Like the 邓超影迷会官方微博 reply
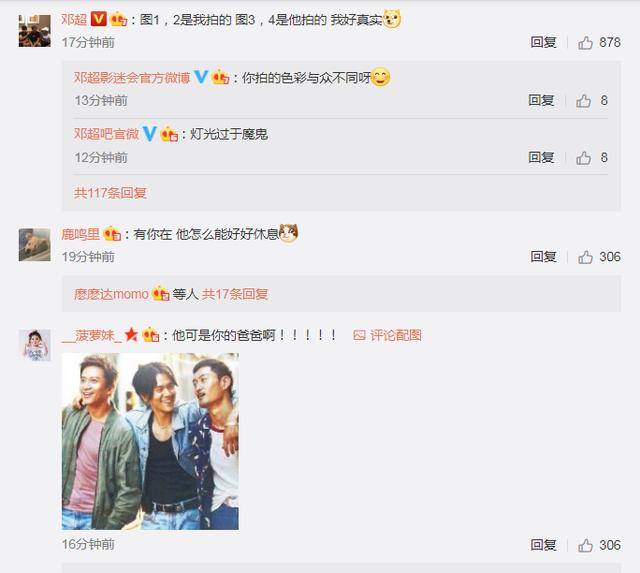 [584, 100]
